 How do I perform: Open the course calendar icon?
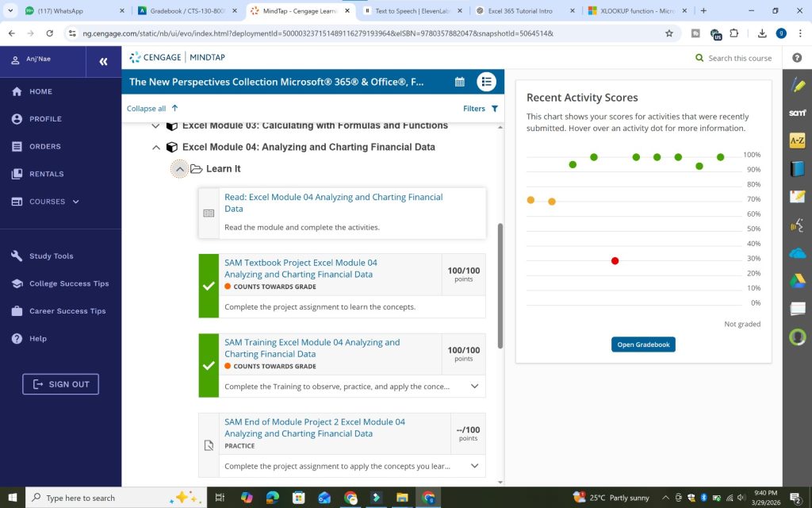459,82
